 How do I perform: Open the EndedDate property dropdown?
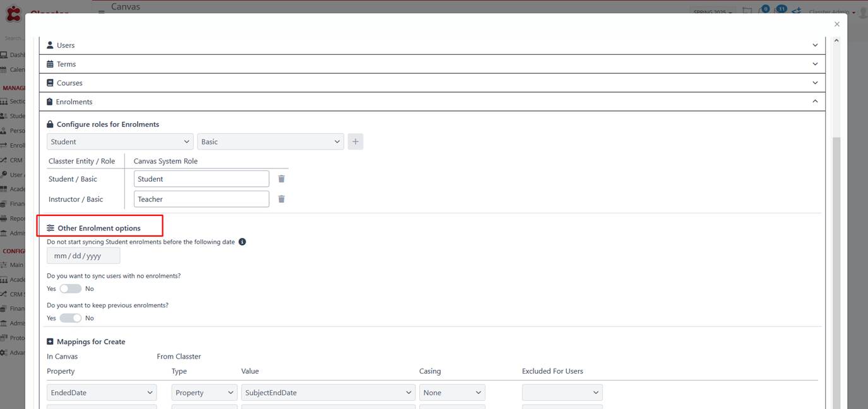coord(102,393)
